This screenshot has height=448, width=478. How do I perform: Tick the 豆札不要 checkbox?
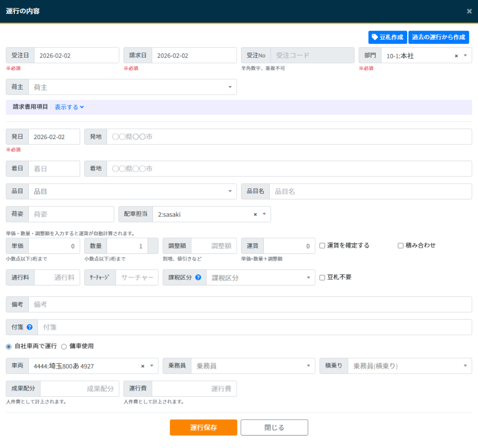coord(322,277)
